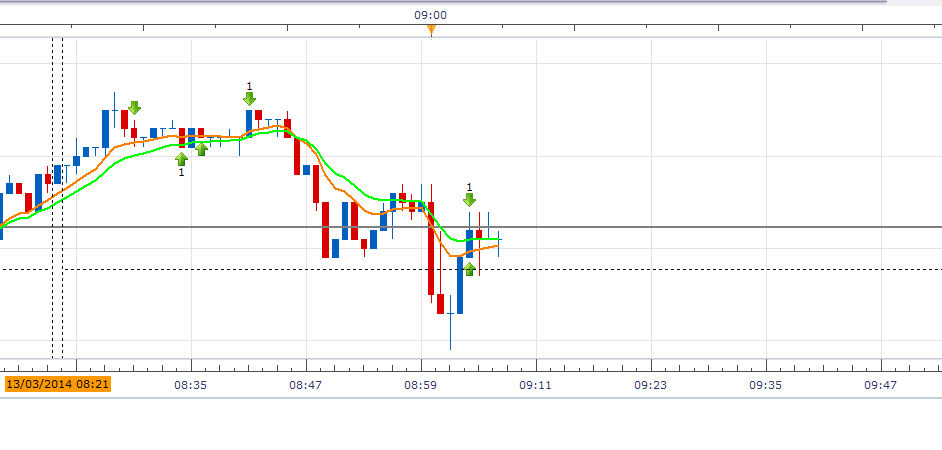The width and height of the screenshot is (942, 450).
Task: Select the solid gray horizontal price line
Action: 471,227
